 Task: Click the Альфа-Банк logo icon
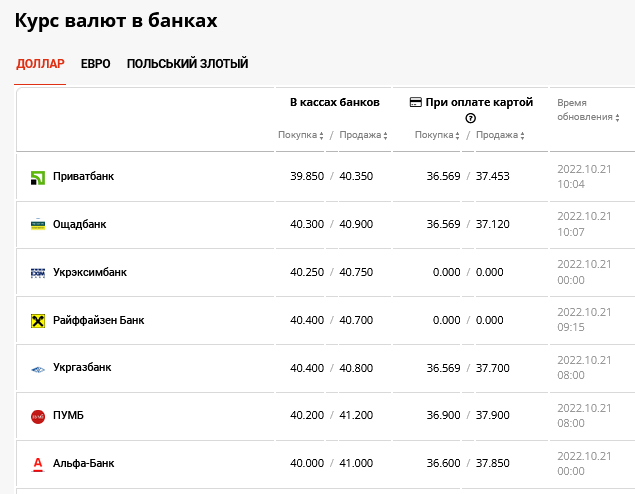[x=38, y=464]
